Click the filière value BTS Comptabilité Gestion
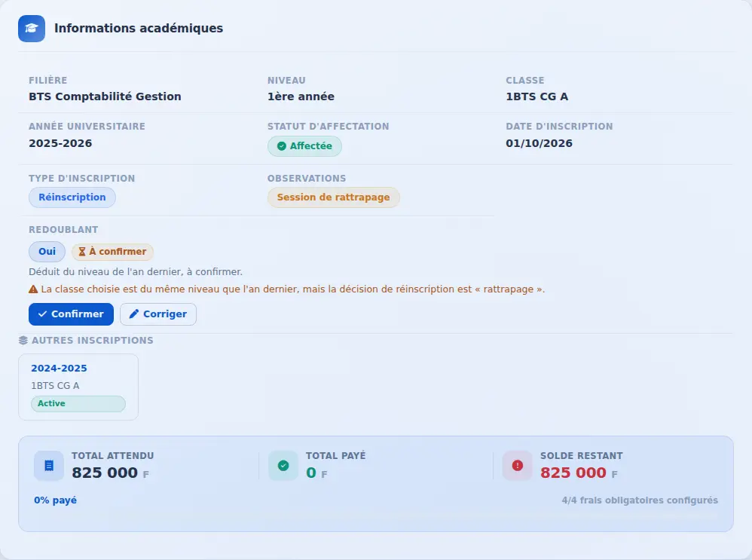 105,96
